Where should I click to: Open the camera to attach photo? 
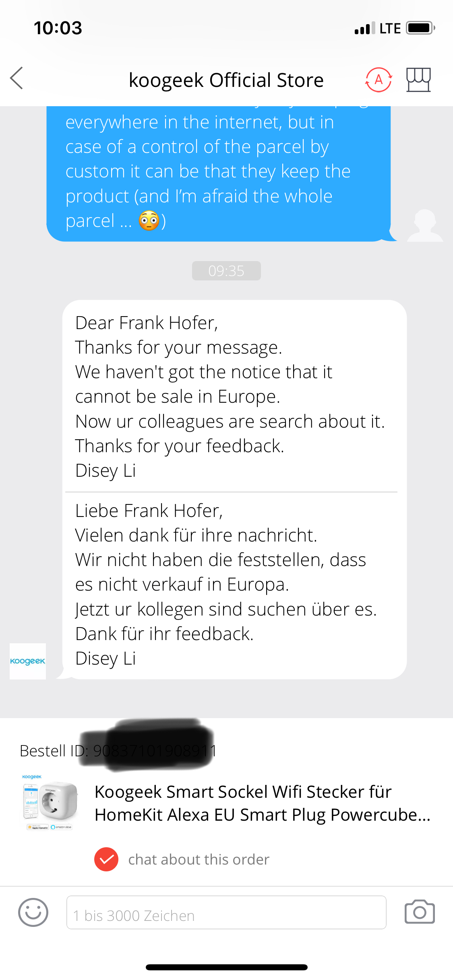(420, 912)
